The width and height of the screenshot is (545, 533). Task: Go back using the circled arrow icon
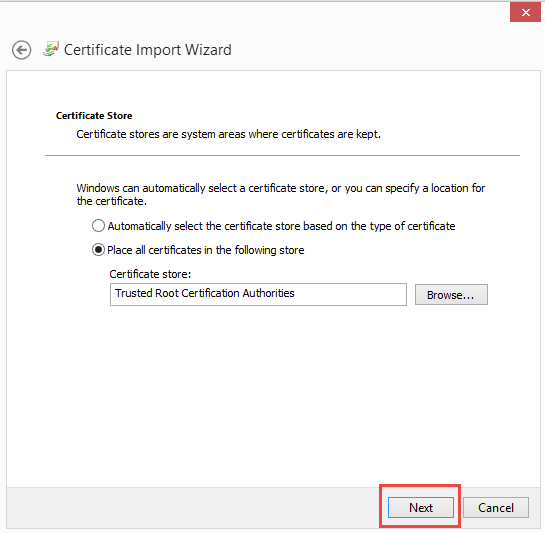click(22, 50)
